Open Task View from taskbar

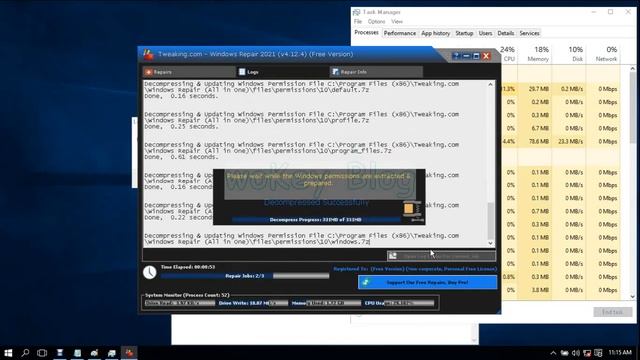pos(42,353)
